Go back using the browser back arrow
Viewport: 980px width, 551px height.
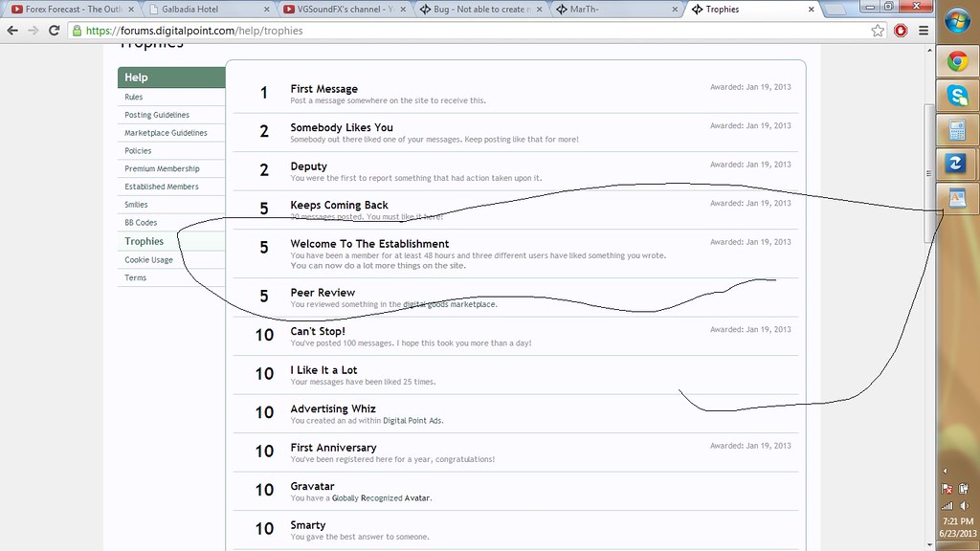pos(12,31)
